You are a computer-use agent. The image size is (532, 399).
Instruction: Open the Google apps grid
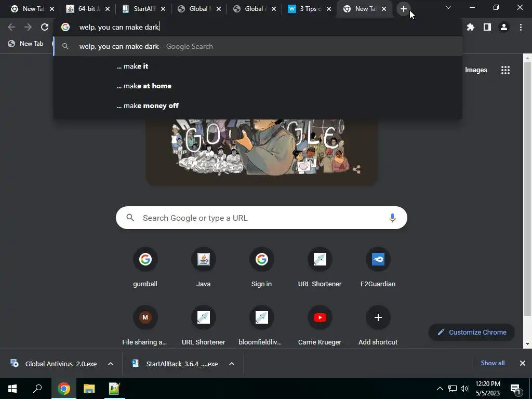pyautogui.click(x=506, y=70)
